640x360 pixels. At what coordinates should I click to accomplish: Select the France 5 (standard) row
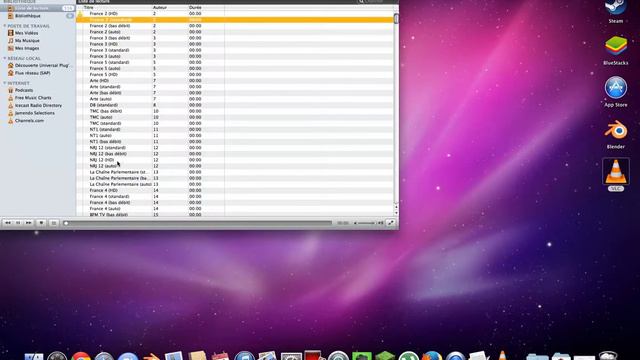pyautogui.click(x=235, y=62)
